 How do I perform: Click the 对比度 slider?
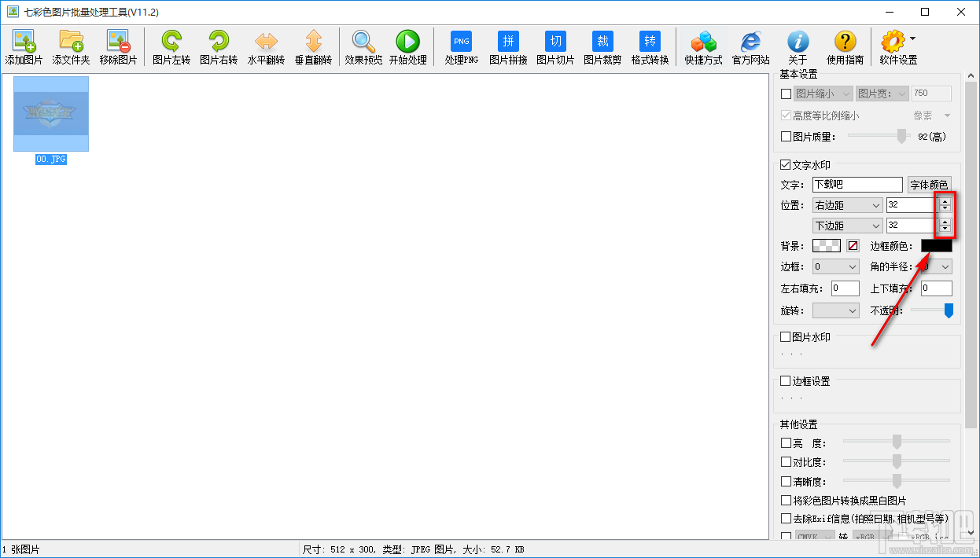click(x=897, y=461)
